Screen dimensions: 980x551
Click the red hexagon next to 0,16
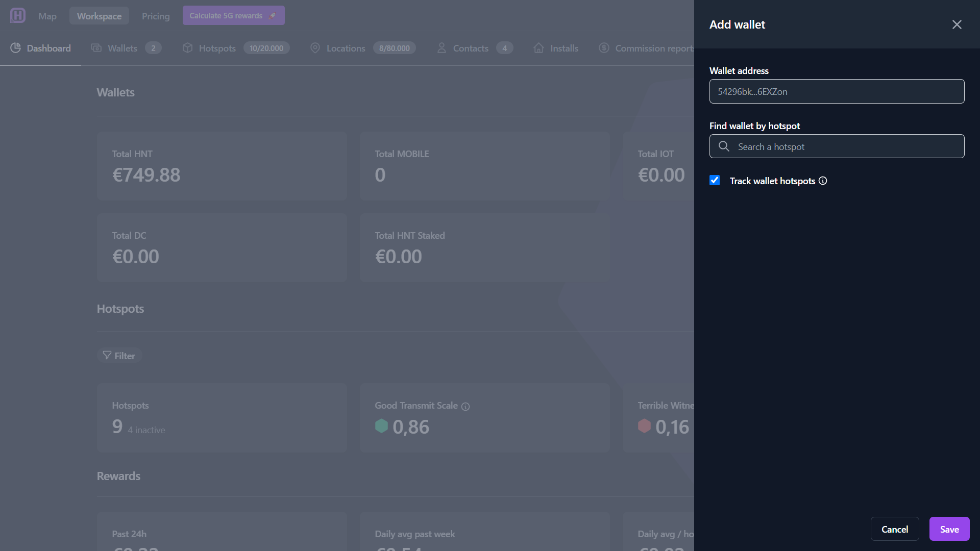point(644,426)
